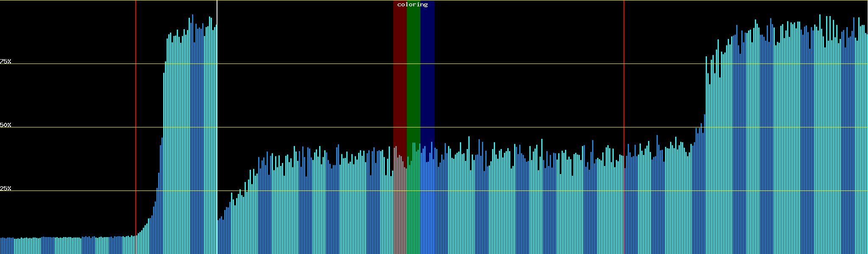This screenshot has height=254, width=868.
Task: Click the 25% axis label
Action: (x=6, y=188)
